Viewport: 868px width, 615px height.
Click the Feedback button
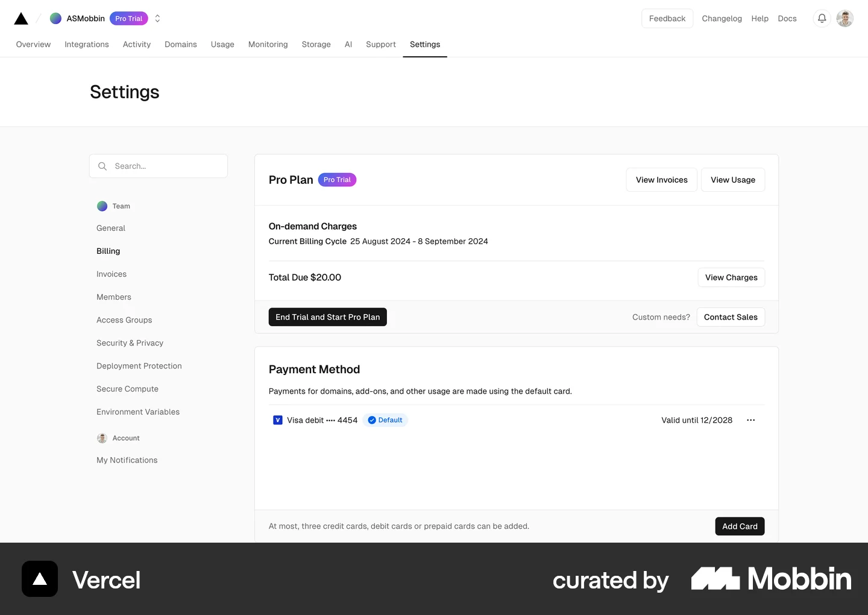click(667, 19)
